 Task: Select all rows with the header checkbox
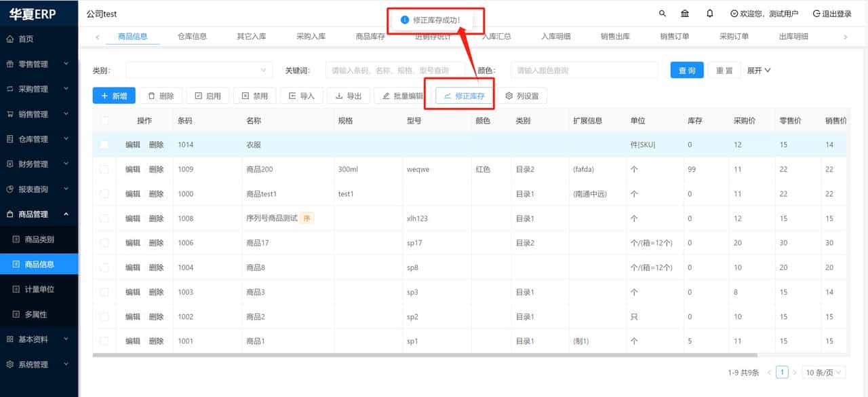(104, 119)
